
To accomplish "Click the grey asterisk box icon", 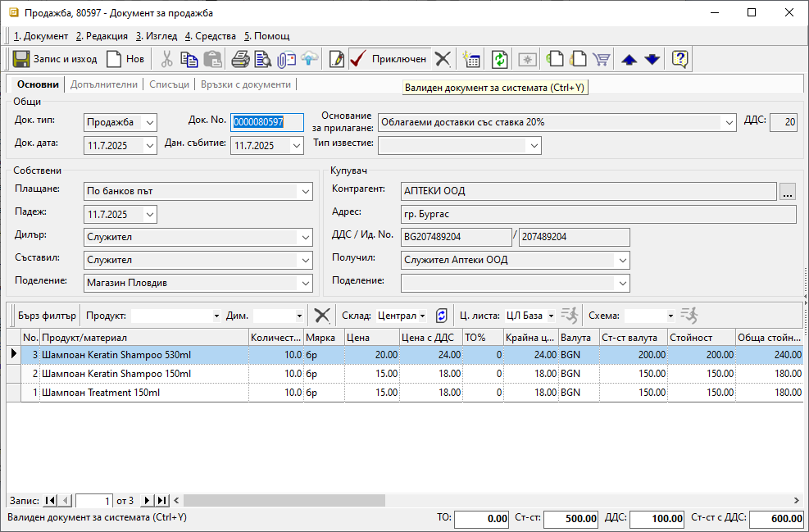I will click(527, 59).
